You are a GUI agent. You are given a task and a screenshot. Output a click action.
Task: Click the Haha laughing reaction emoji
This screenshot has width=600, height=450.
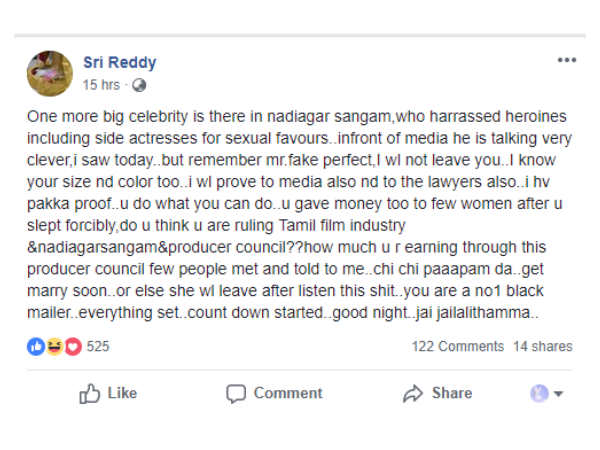tap(53, 346)
